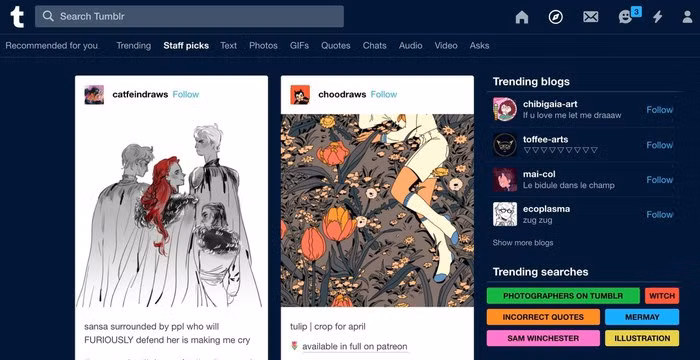Follow the chibigaia-art trending blog

click(x=659, y=110)
